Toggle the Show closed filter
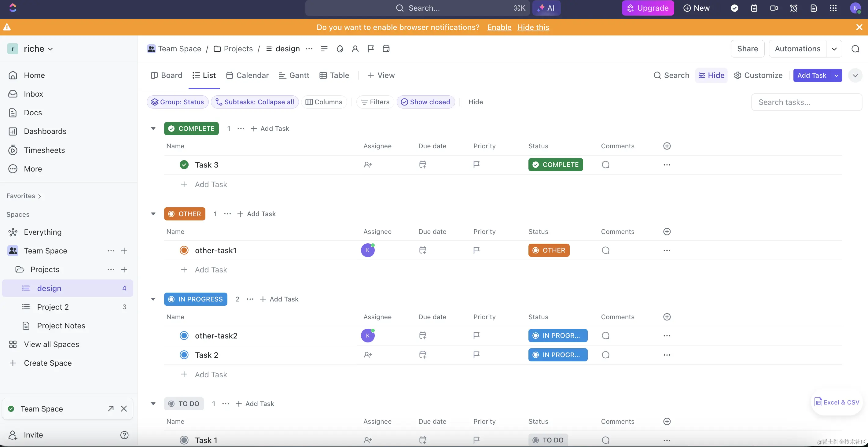The height and width of the screenshot is (447, 868). pos(425,102)
